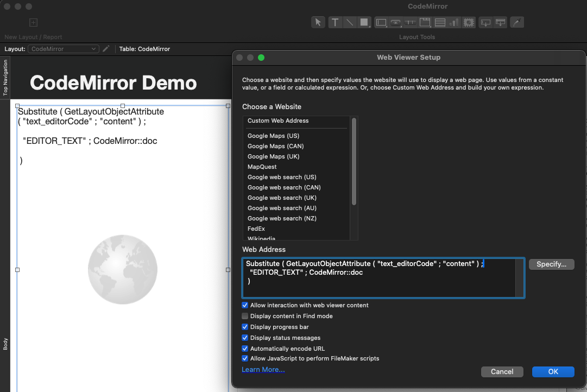The width and height of the screenshot is (587, 392).
Task: Open the Learn More... link
Action: [263, 370]
